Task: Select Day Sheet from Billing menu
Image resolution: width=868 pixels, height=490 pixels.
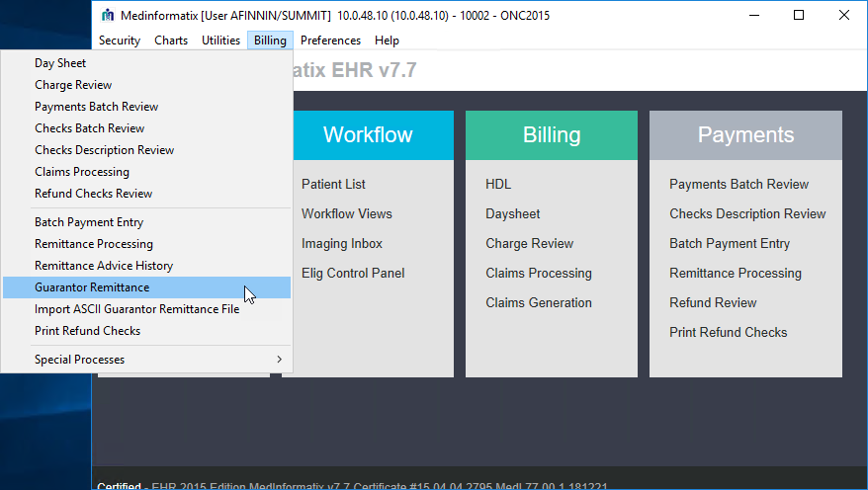Action: pos(146,63)
